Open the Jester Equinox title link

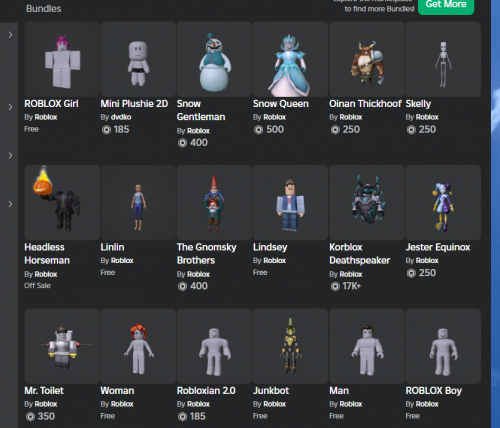coord(438,247)
